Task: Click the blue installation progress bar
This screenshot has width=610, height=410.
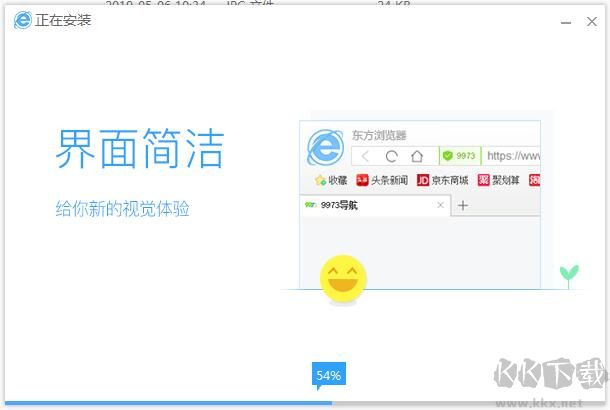Action: pos(168,403)
